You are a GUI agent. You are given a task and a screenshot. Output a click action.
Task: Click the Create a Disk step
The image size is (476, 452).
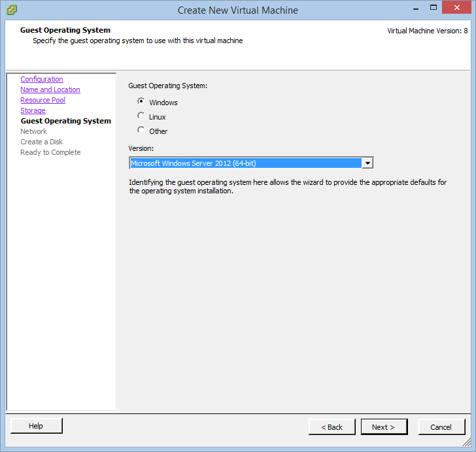pyautogui.click(x=41, y=142)
